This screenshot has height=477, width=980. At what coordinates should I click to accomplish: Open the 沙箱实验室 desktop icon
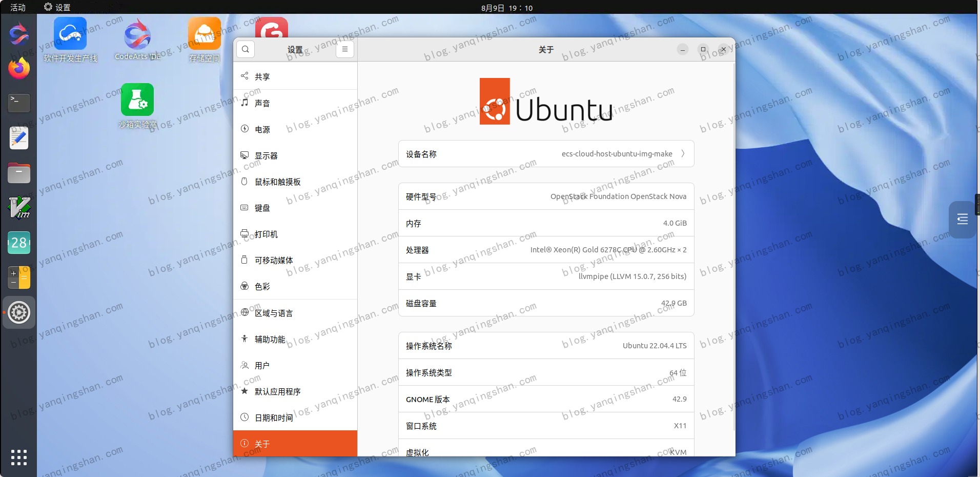pyautogui.click(x=137, y=106)
